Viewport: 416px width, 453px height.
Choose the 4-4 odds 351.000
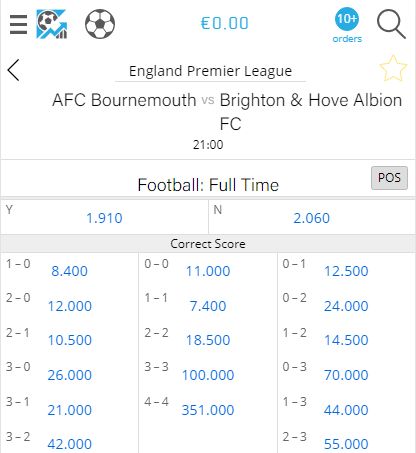tap(208, 410)
